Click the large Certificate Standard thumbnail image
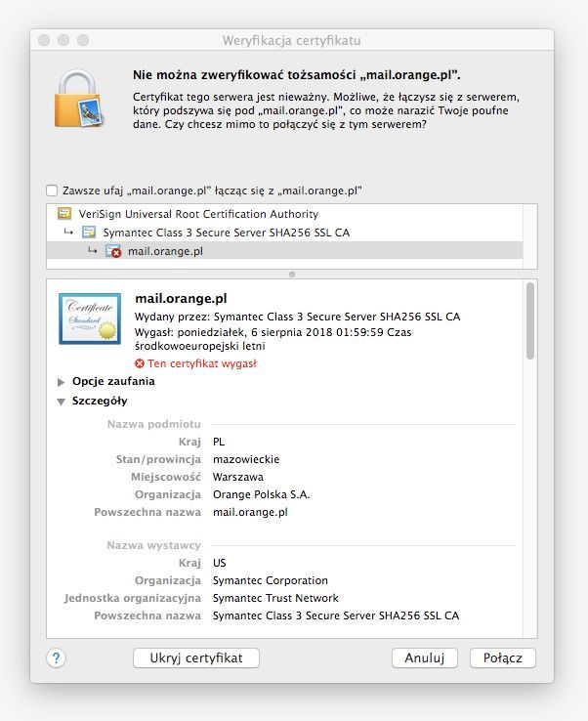 click(89, 318)
